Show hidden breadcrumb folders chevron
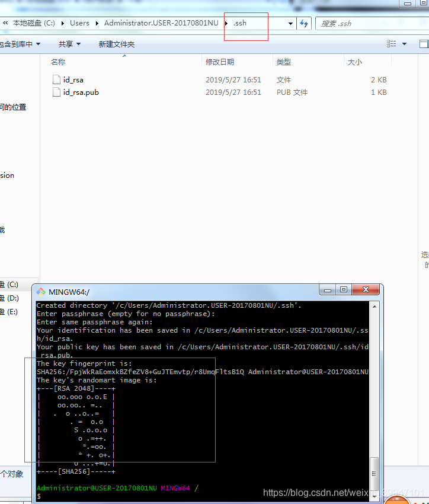This screenshot has height=504, width=429. click(5, 23)
